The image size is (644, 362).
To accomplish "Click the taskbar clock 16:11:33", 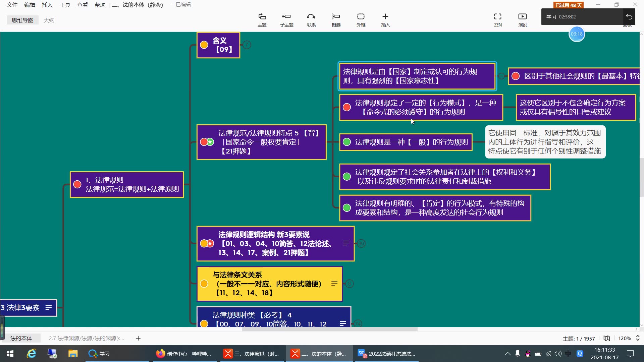I will click(604, 350).
